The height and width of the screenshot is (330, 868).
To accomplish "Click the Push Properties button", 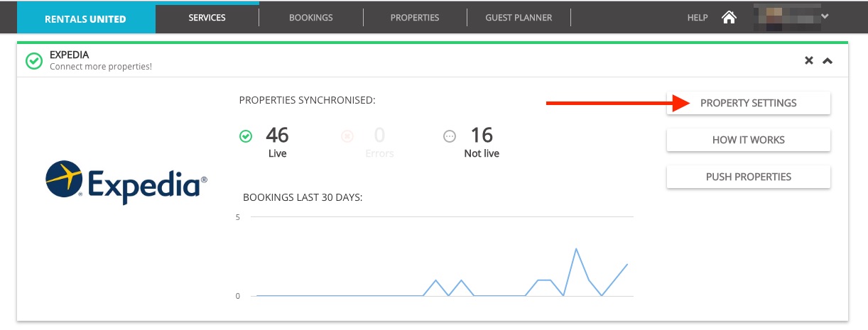I will [x=749, y=177].
